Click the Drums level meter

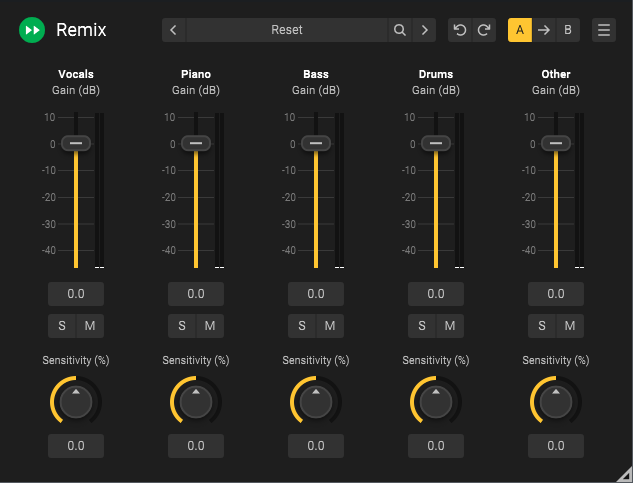tap(459, 190)
